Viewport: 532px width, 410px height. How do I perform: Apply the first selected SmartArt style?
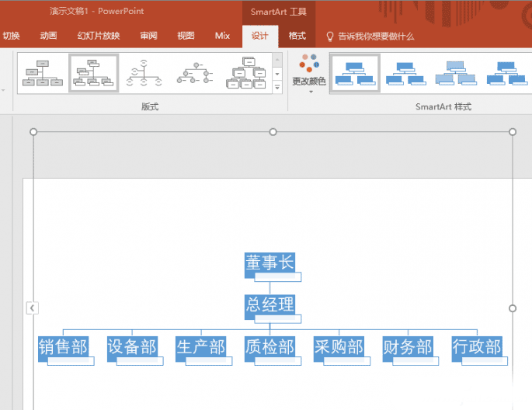click(x=355, y=73)
